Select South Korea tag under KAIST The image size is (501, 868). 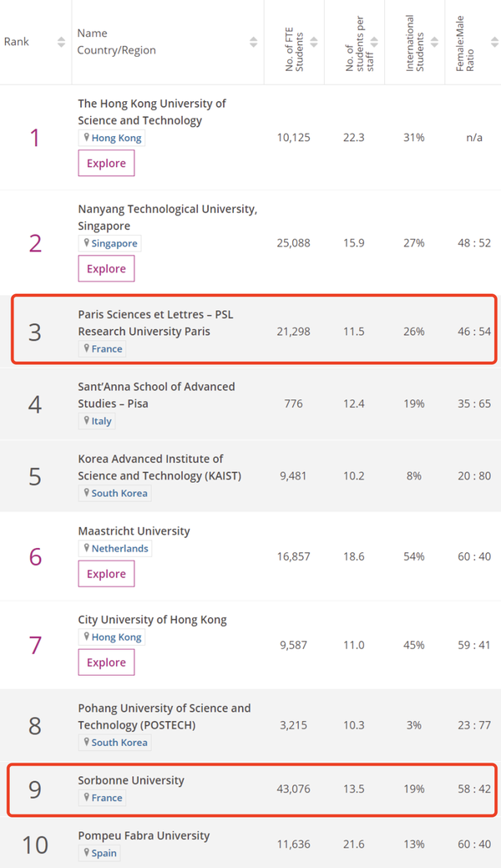114,493
